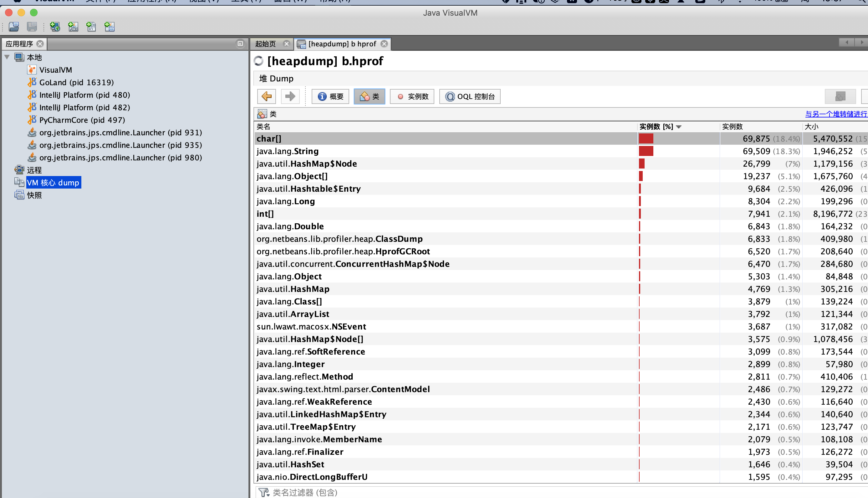This screenshot has width=868, height=498.
Task: Go back with the left arrow
Action: click(x=267, y=96)
